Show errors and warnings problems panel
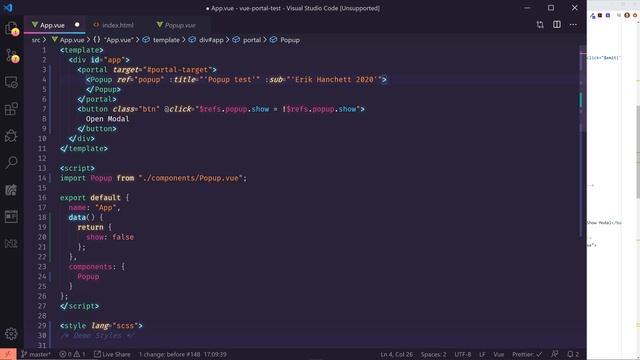The width and height of the screenshot is (640, 360). pyautogui.click(x=72, y=354)
